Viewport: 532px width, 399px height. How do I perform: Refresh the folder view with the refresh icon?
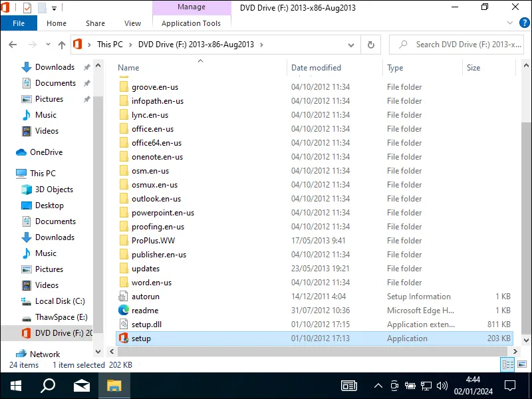(x=370, y=45)
